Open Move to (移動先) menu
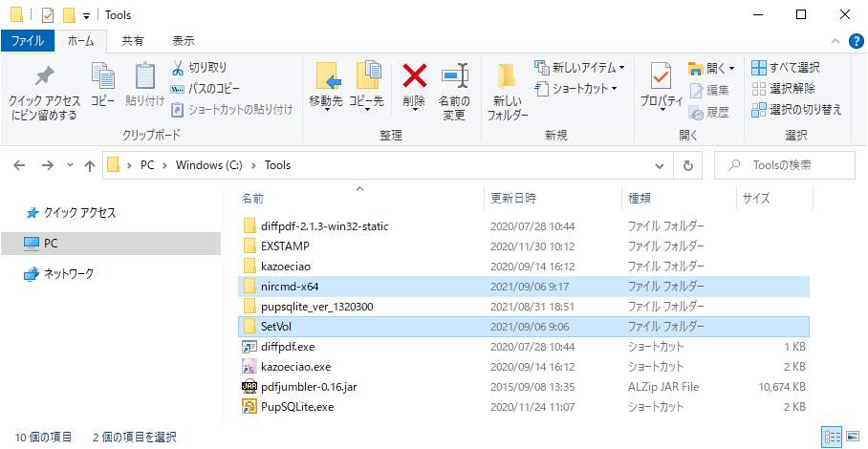The height and width of the screenshot is (449, 868). (x=326, y=87)
